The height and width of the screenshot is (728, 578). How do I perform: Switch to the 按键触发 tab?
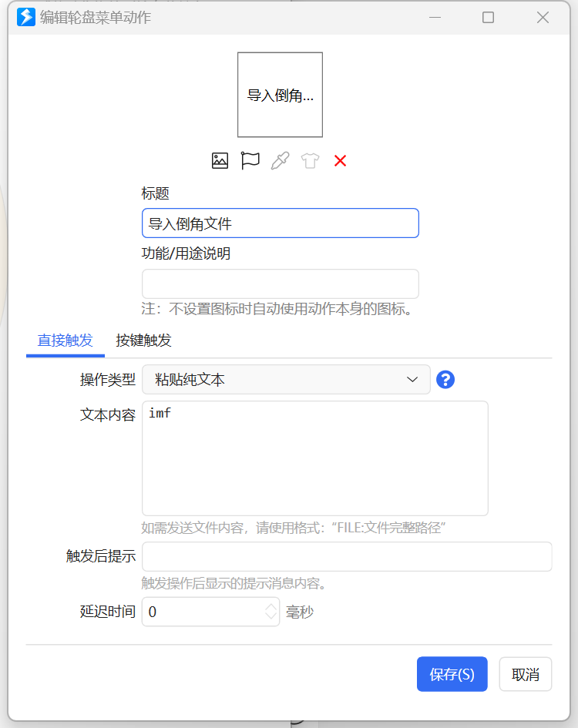[x=143, y=341]
